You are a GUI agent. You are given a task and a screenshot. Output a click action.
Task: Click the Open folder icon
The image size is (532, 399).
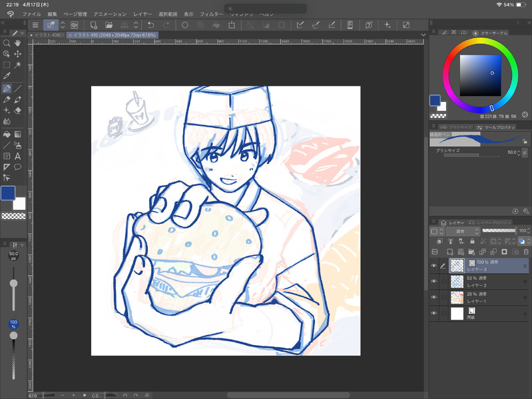(x=109, y=25)
